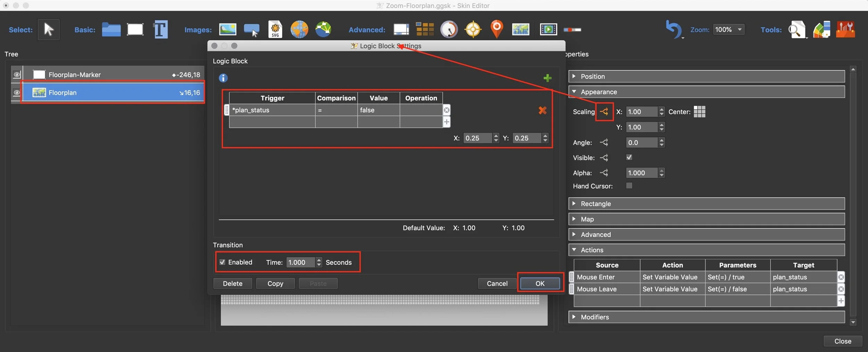Open the components toolbox tool

[x=845, y=30]
